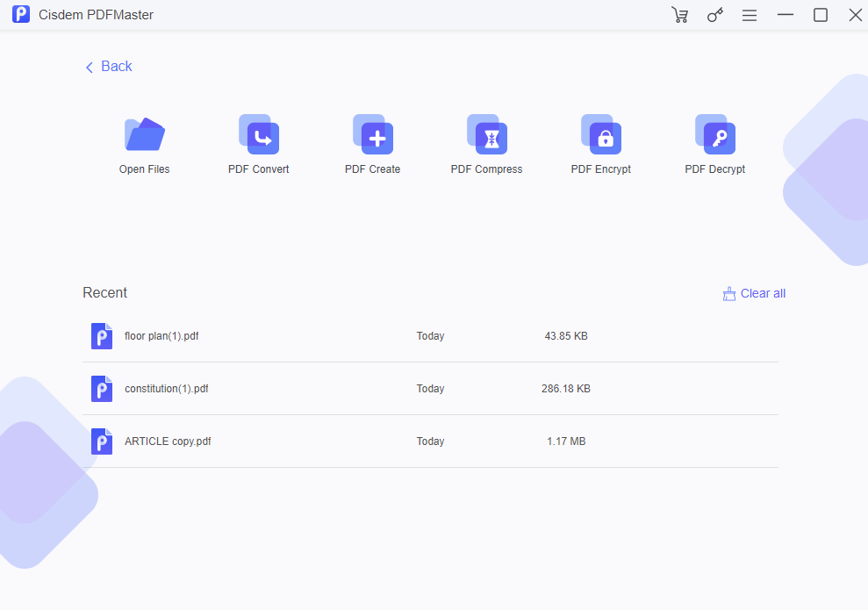Click the file icon for floor plan(1).pdf

[x=102, y=336]
